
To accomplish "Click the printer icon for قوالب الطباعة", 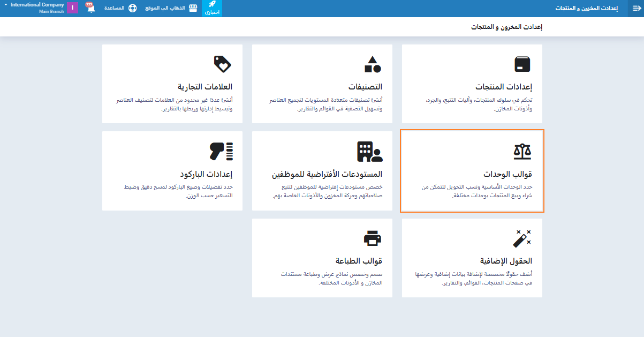I will point(372,238).
